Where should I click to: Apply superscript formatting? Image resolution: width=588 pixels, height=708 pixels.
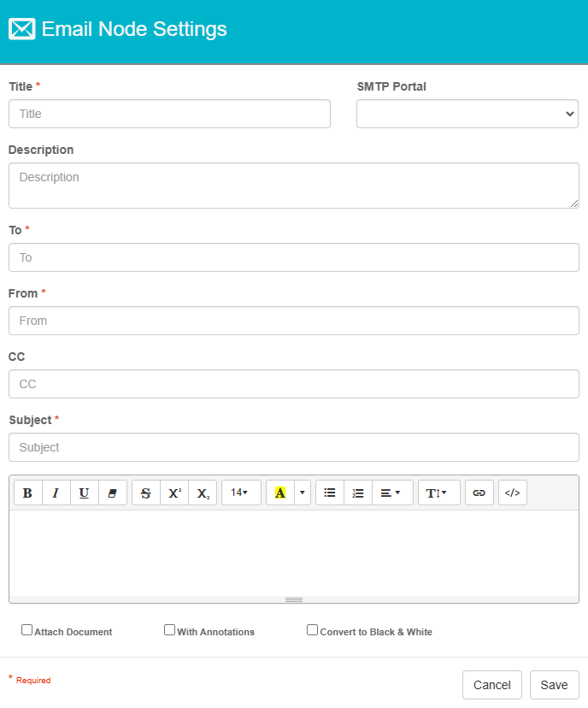(x=173, y=493)
